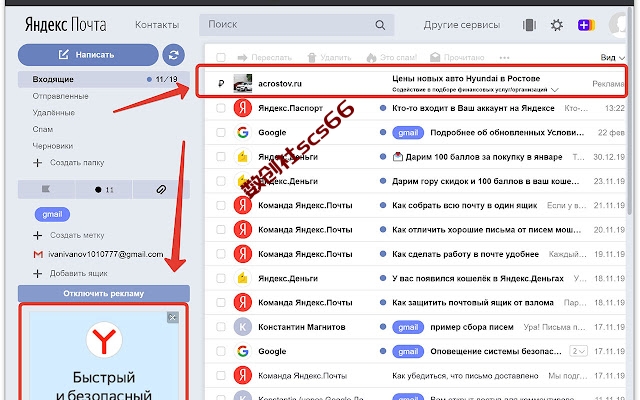The height and width of the screenshot is (400, 640).
Task: Click Удалить delete toolbar button
Action: [329, 58]
